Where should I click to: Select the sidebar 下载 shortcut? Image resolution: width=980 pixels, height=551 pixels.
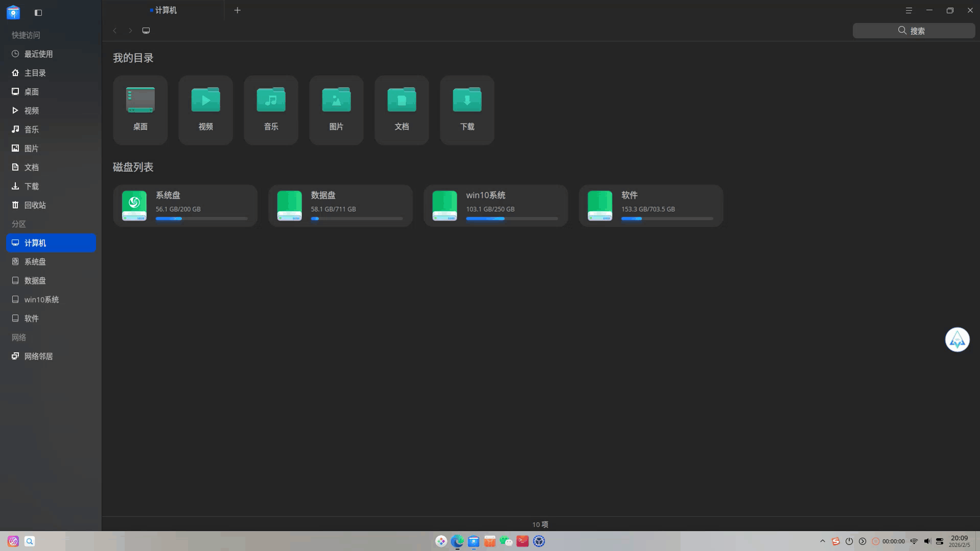tap(51, 186)
